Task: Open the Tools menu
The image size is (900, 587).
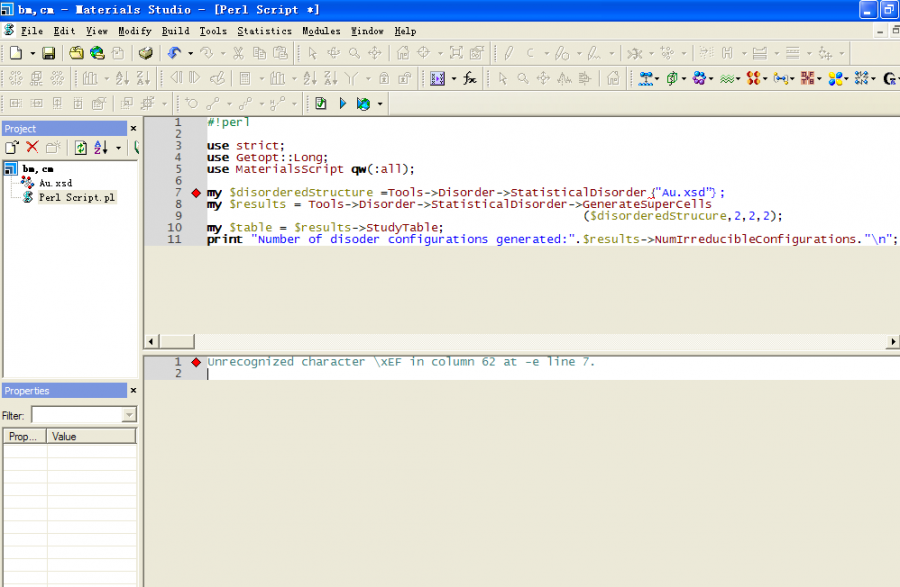Action: [x=213, y=31]
